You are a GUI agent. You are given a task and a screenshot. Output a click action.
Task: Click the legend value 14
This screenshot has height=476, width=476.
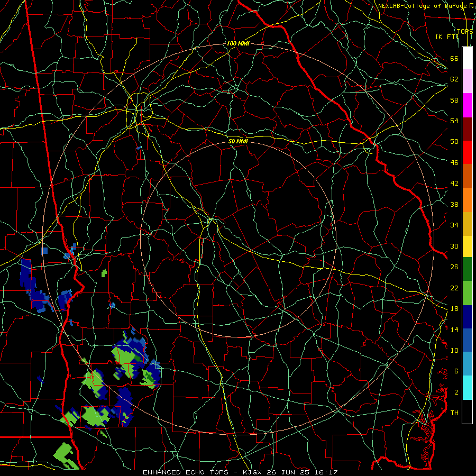454,329
